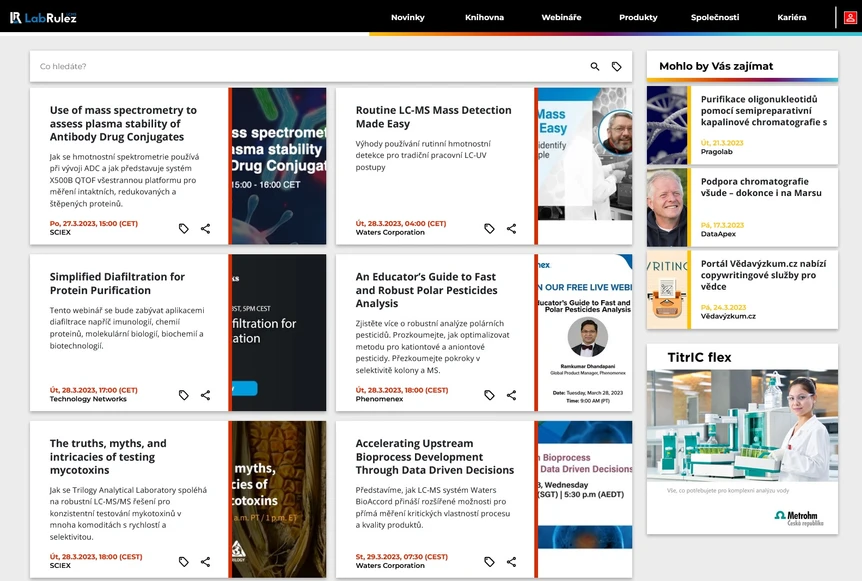862x581 pixels.
Task: Click the tag filter icon in search bar
Action: (x=617, y=67)
